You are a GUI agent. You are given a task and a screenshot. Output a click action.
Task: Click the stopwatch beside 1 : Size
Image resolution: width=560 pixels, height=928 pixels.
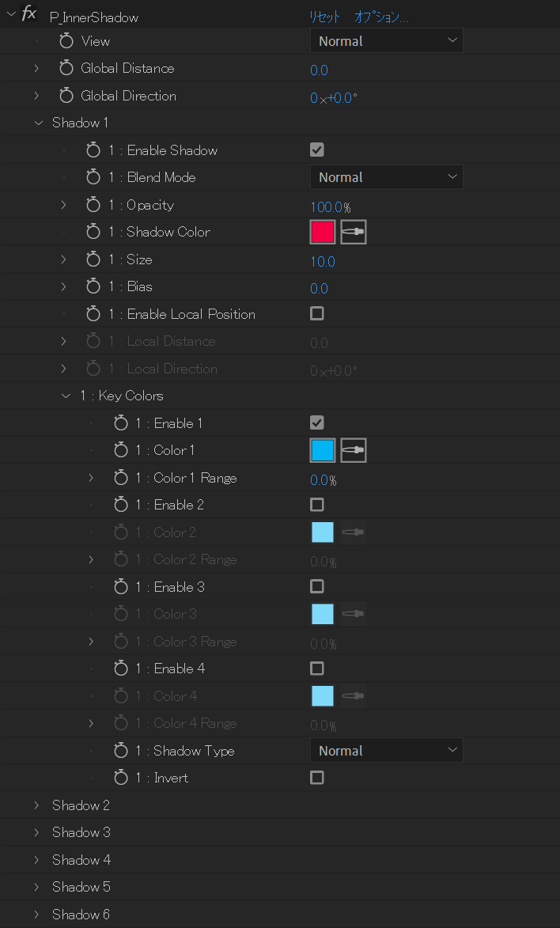(x=93, y=259)
